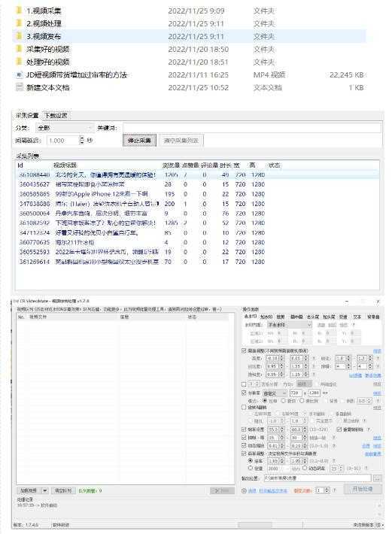Open the 处理好的视频 folder

[47, 62]
